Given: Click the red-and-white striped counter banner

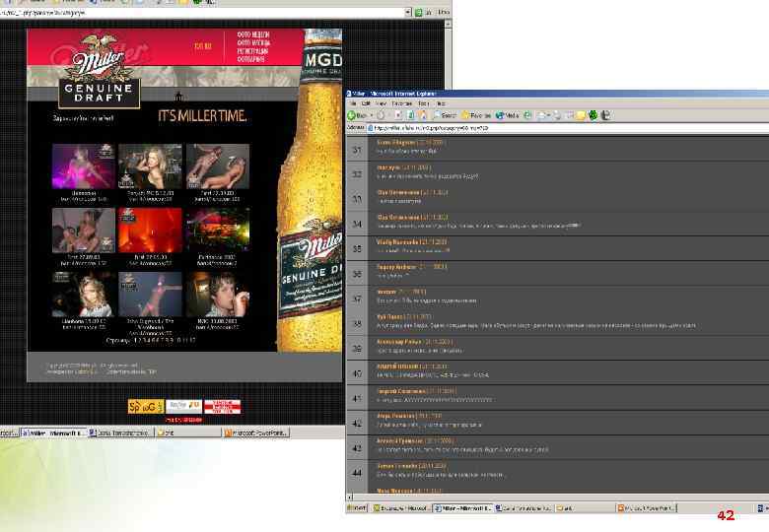Looking at the screenshot, I should click(x=222, y=407).
